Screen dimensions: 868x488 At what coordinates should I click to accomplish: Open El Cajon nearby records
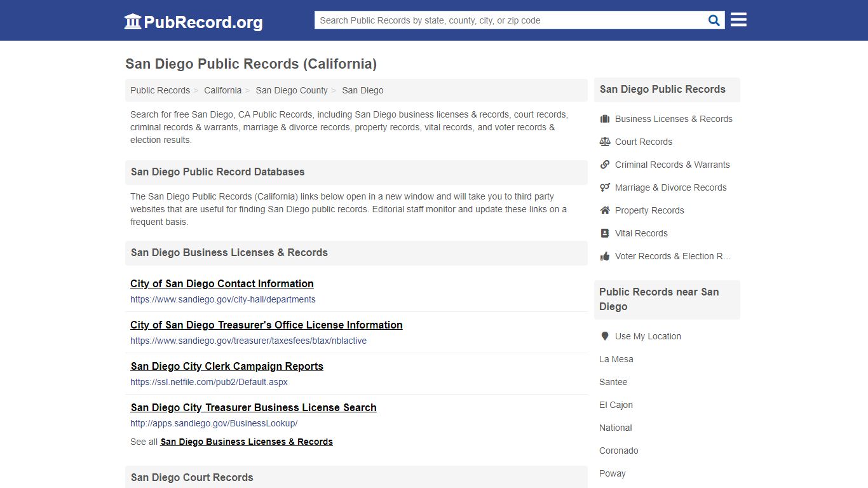616,405
